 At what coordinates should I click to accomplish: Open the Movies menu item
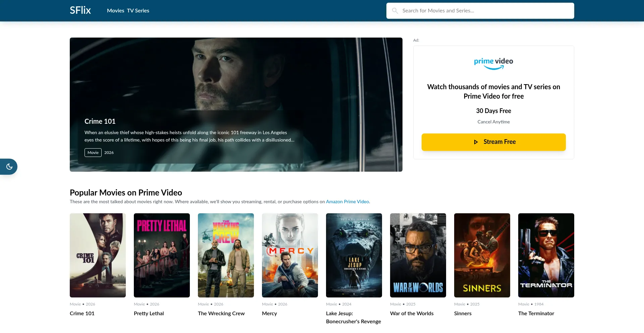(116, 11)
